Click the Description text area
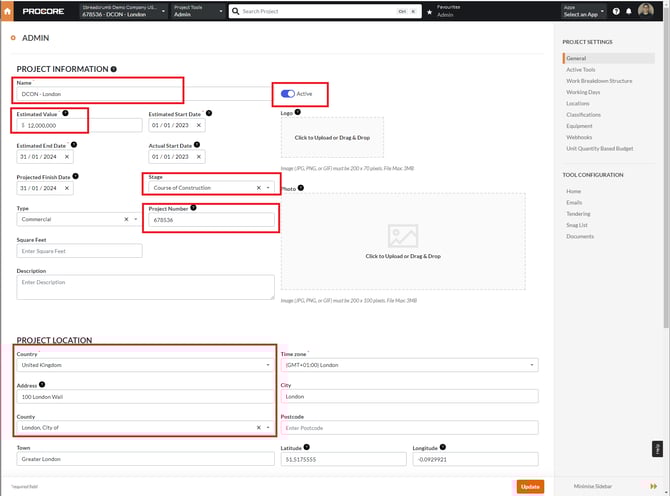 pyautogui.click(x=145, y=287)
